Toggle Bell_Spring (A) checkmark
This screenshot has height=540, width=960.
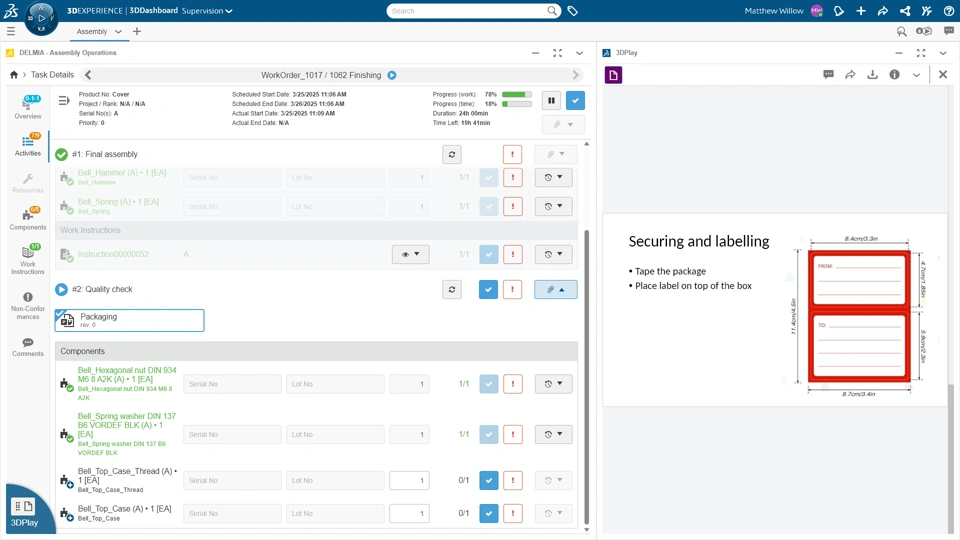pyautogui.click(x=488, y=206)
